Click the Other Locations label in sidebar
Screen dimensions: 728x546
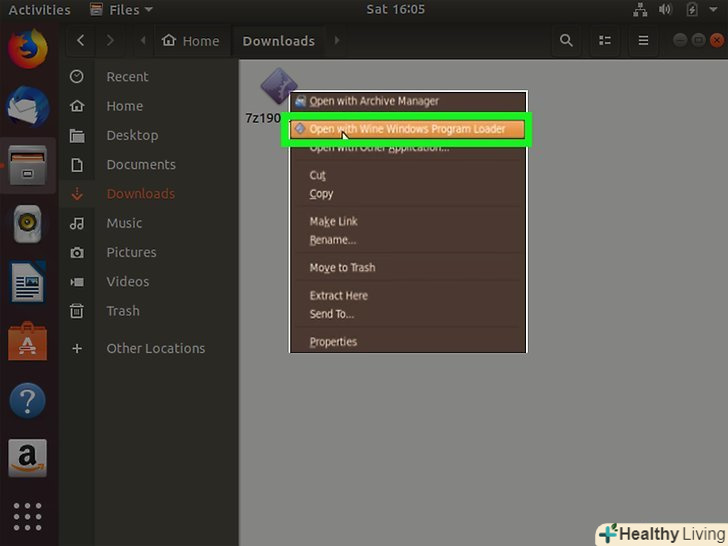pyautogui.click(x=156, y=348)
